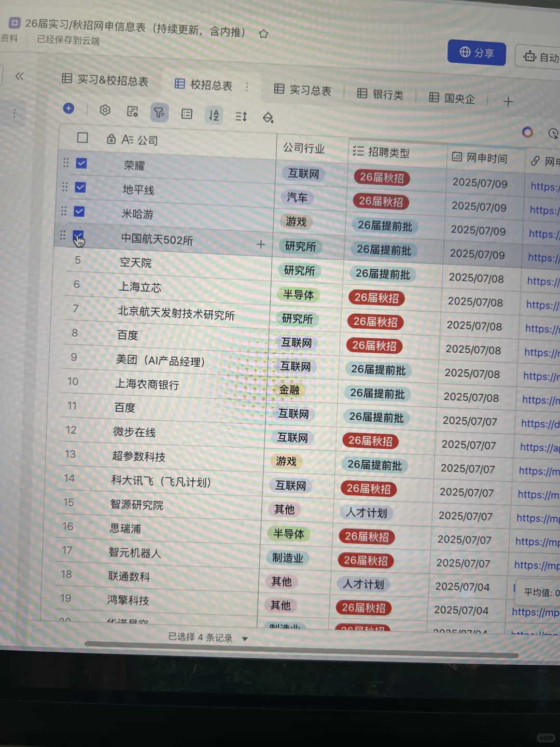Collapse the sidebar with double-chevron icon
Screen dimensions: 560x747
tap(20, 76)
